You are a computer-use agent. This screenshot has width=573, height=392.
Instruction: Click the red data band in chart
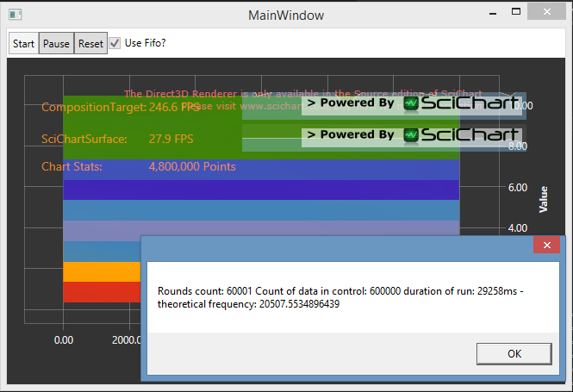click(102, 292)
